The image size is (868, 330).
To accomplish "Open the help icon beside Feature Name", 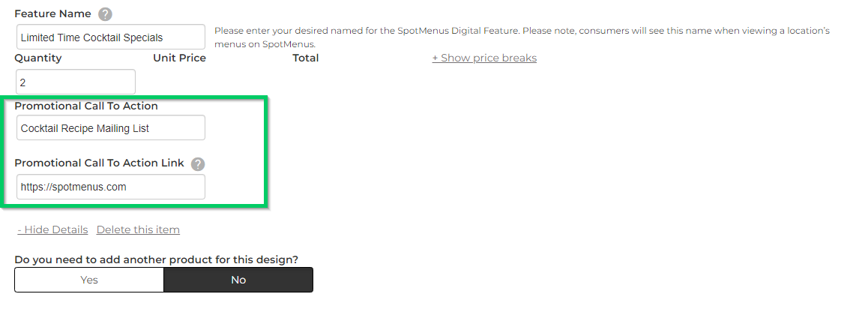I will [105, 14].
